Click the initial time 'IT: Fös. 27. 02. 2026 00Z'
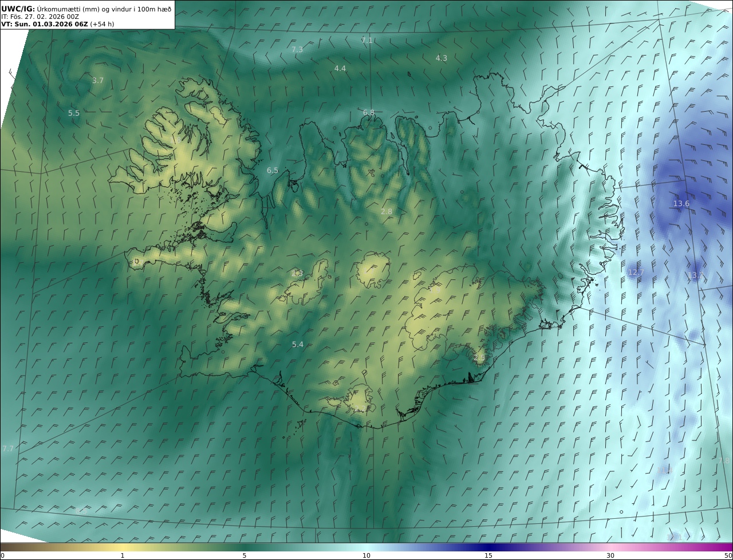 [x=40, y=17]
